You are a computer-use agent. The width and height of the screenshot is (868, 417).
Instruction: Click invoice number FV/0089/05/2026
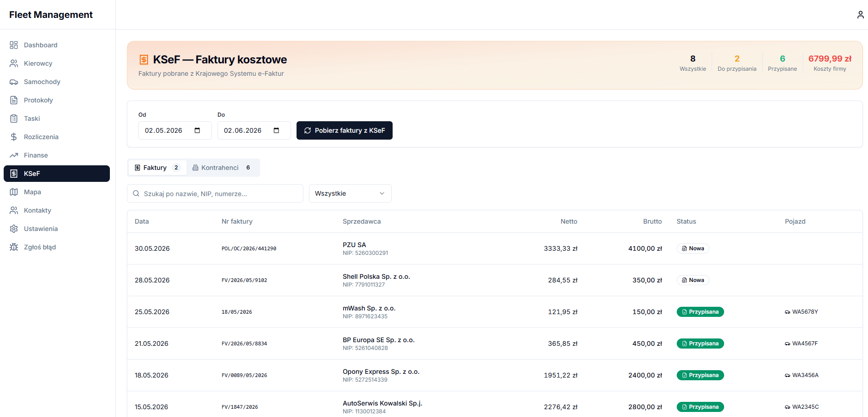coord(244,375)
